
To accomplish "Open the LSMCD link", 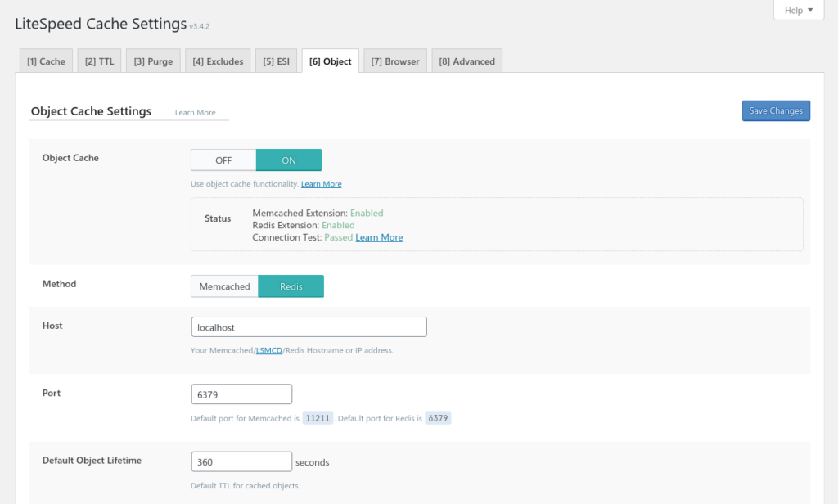I will [268, 350].
